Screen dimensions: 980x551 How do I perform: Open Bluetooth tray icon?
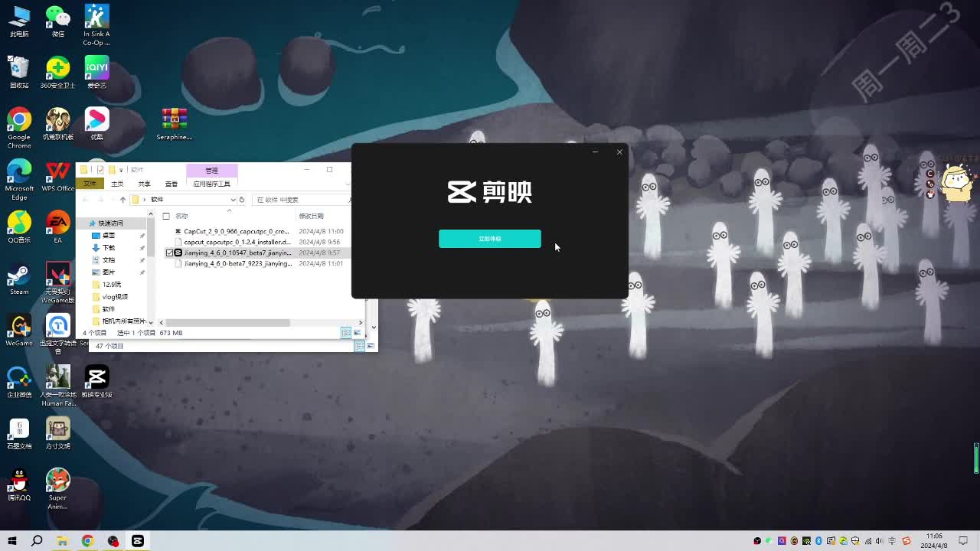(818, 541)
